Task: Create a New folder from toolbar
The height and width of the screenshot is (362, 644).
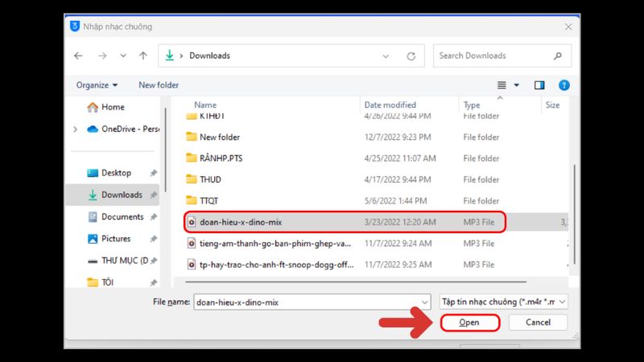Action: pyautogui.click(x=159, y=84)
